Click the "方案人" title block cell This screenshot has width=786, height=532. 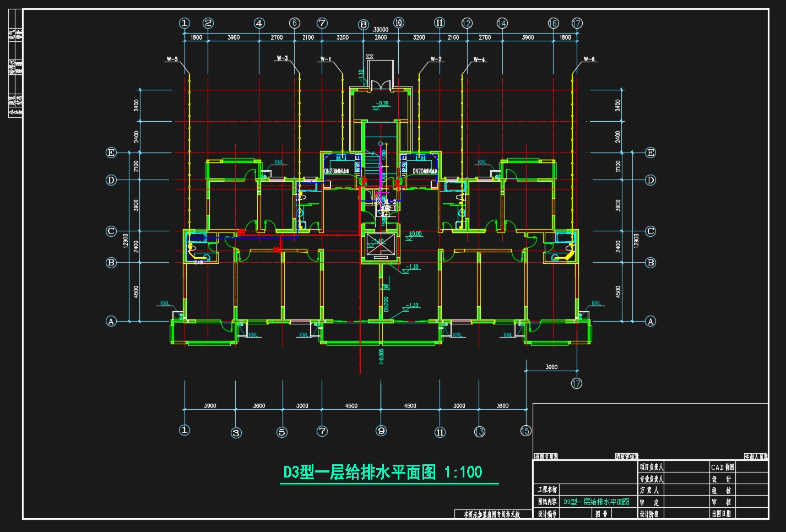pyautogui.click(x=649, y=490)
